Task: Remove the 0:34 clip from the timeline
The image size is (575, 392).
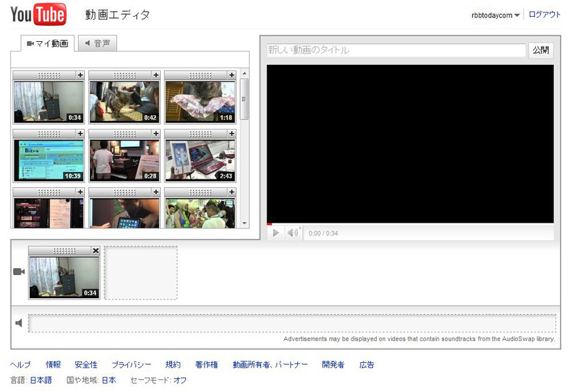Action: tap(95, 251)
